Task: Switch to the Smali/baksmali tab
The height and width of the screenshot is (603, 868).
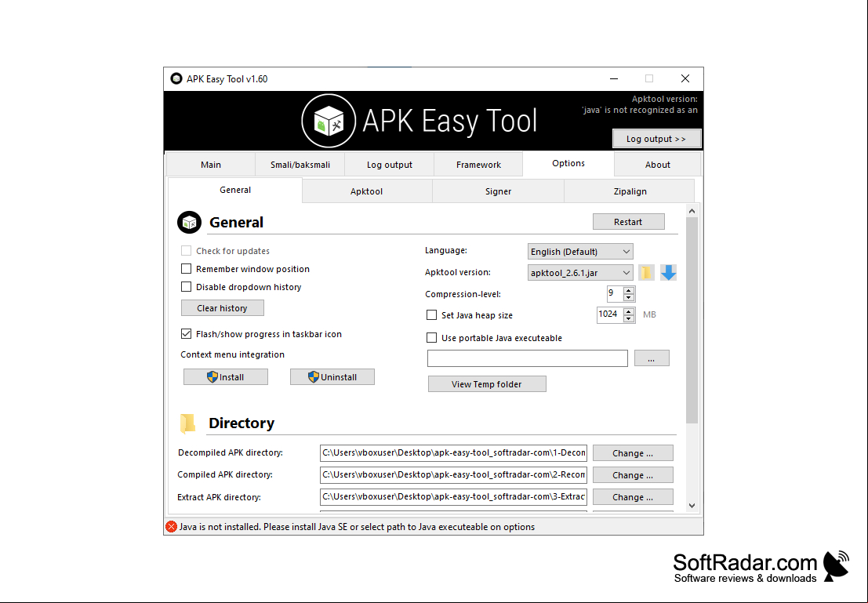Action: coord(300,165)
